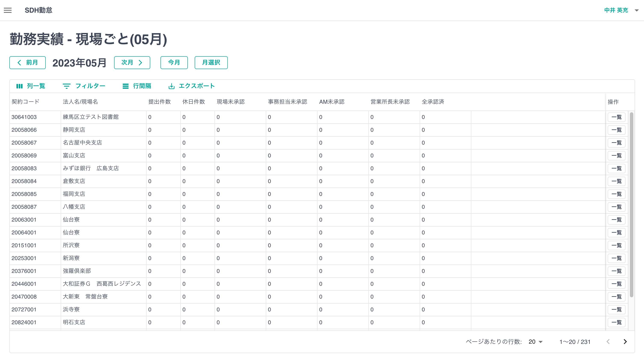Sort by 提出件数 column header
This screenshot has width=644, height=361.
click(x=159, y=102)
